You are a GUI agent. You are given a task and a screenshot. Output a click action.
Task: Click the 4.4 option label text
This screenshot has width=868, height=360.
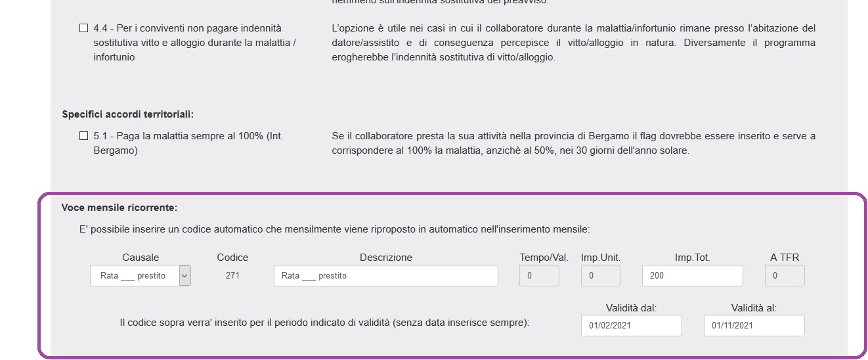coord(194,43)
